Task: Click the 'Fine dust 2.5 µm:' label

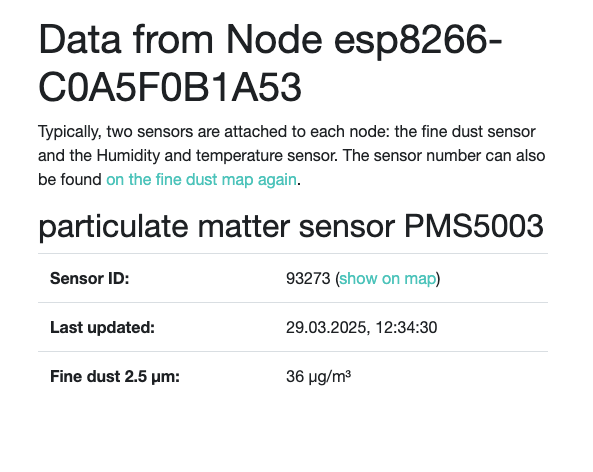Action: pos(115,377)
